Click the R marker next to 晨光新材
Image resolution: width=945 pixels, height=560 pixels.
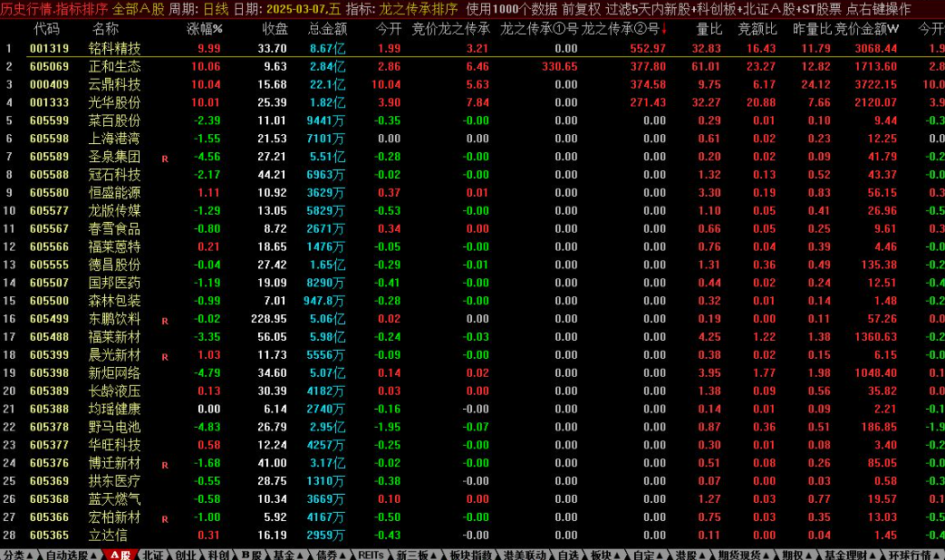point(165,357)
